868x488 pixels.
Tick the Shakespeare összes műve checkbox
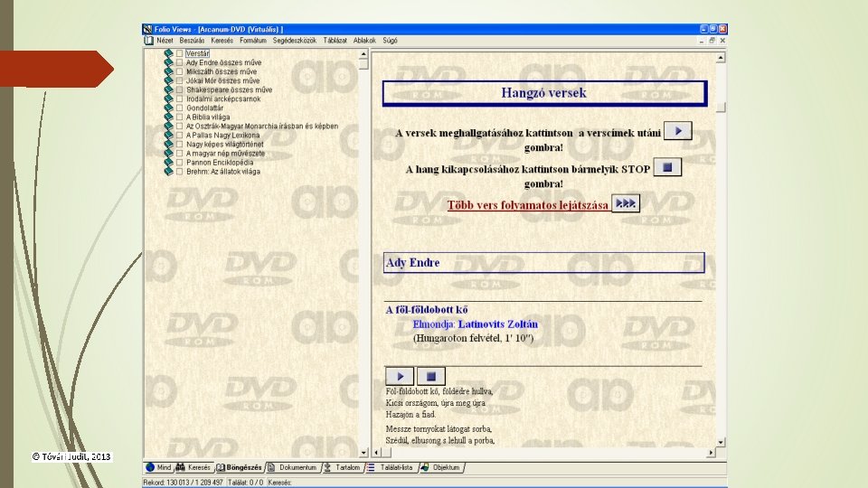pyautogui.click(x=179, y=89)
